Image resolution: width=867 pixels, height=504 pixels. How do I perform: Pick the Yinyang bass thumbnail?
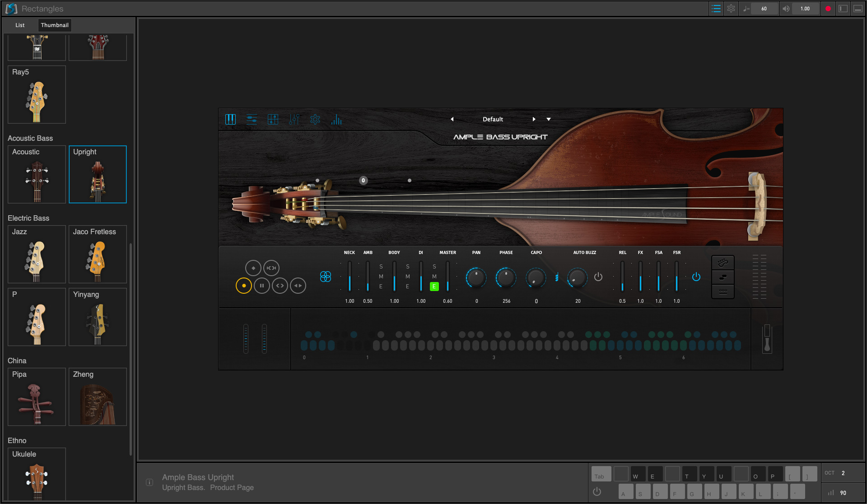[98, 317]
